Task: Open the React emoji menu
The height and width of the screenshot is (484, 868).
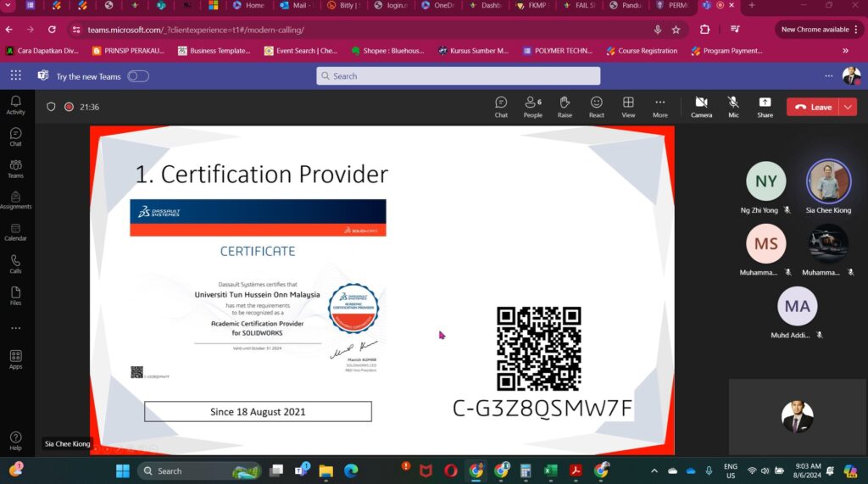Action: pos(596,107)
